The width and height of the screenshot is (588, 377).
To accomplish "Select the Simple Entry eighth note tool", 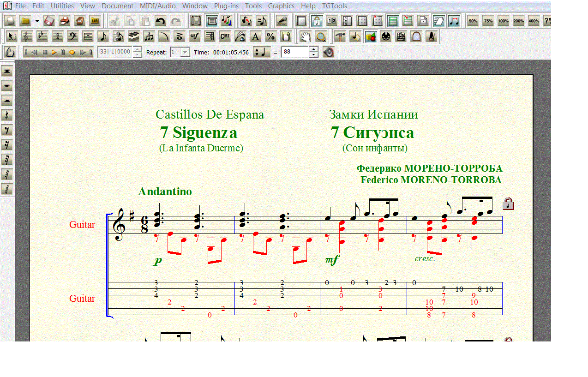I will pos(103,36).
